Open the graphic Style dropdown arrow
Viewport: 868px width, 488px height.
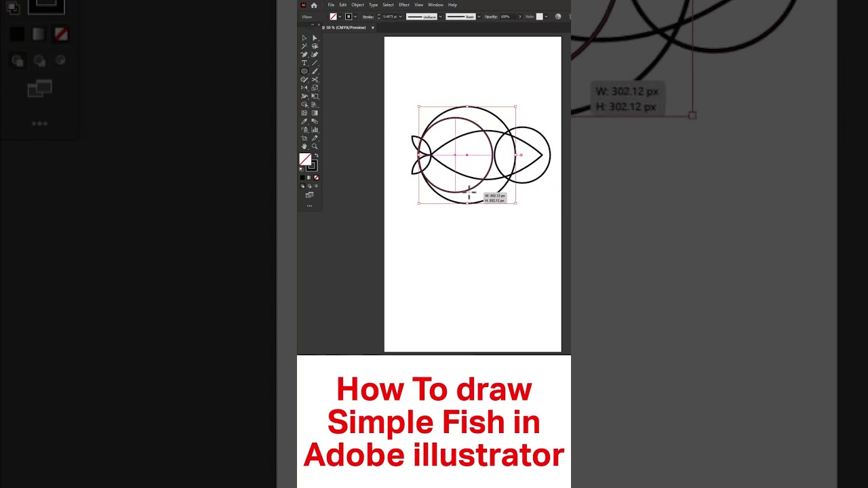pos(546,16)
